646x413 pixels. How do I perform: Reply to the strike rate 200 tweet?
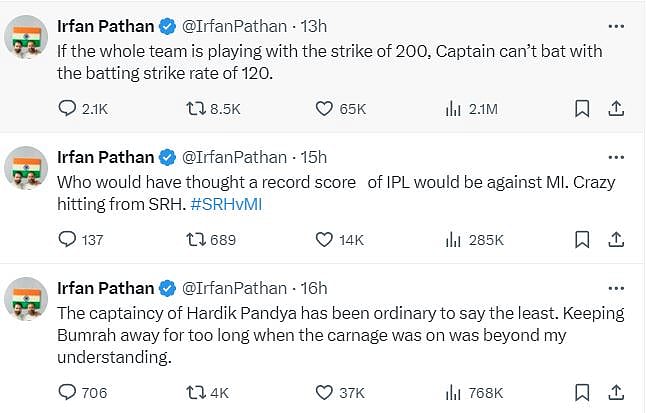(68, 108)
